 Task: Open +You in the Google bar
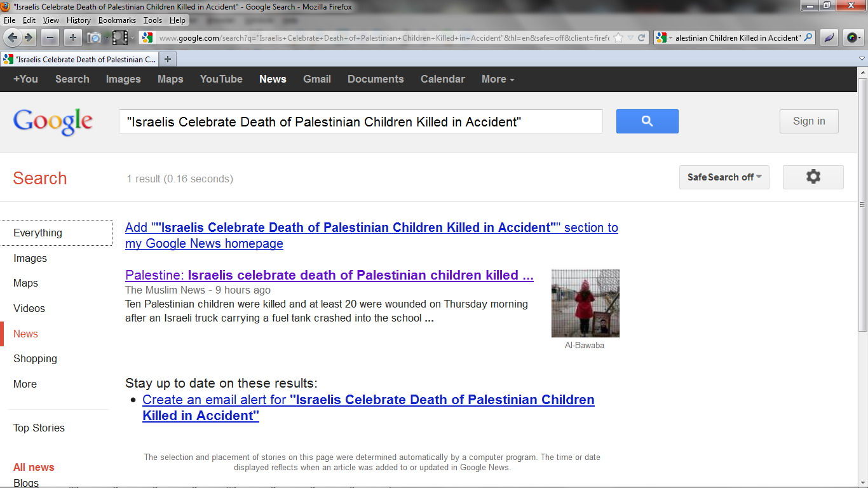(x=25, y=79)
